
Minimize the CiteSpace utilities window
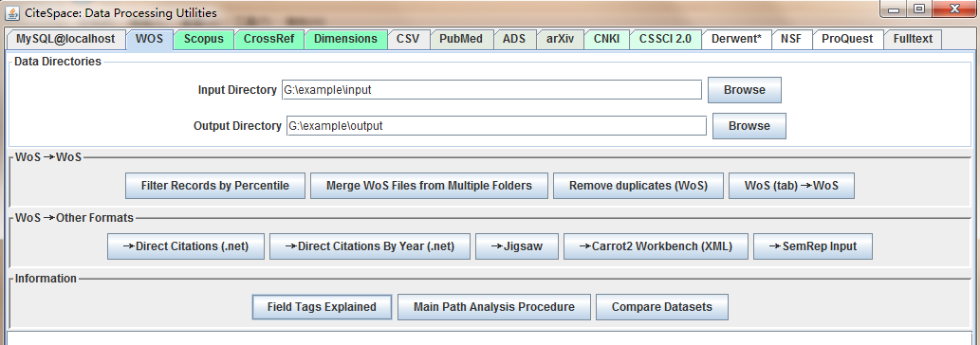coord(894,9)
